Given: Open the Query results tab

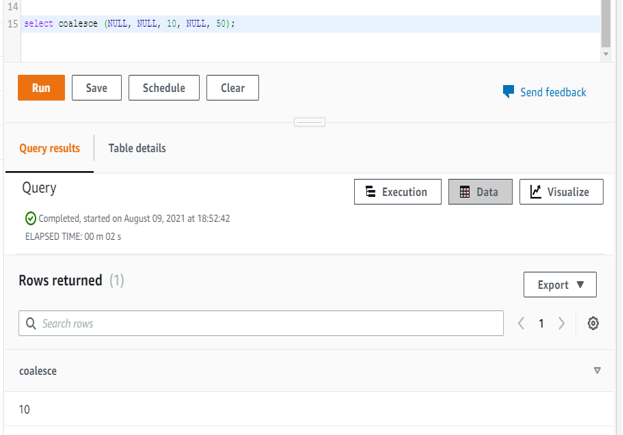Looking at the screenshot, I should [49, 148].
